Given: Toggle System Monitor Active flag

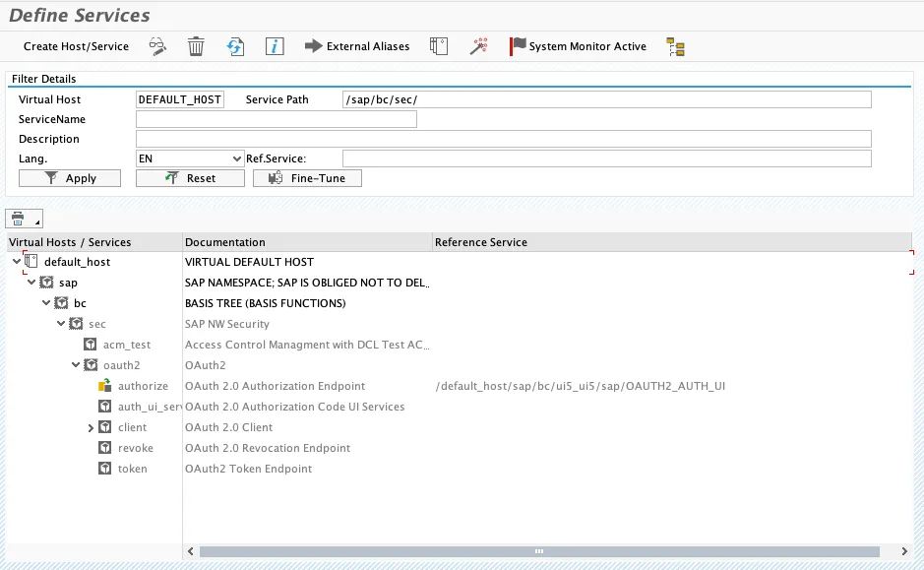Looking at the screenshot, I should [578, 46].
